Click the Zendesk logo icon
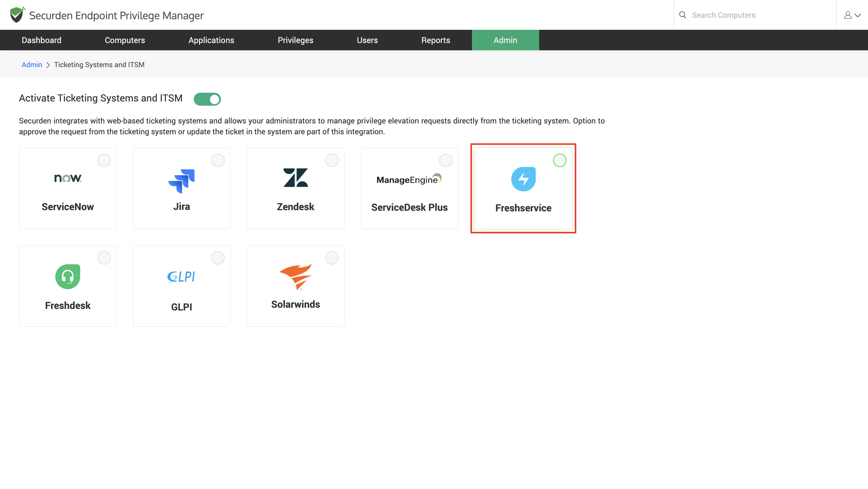 (295, 177)
